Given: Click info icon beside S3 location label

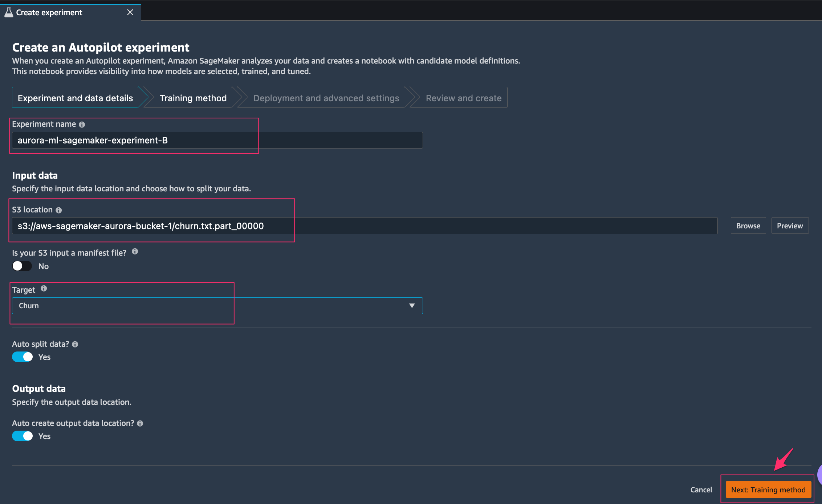Looking at the screenshot, I should click(59, 210).
